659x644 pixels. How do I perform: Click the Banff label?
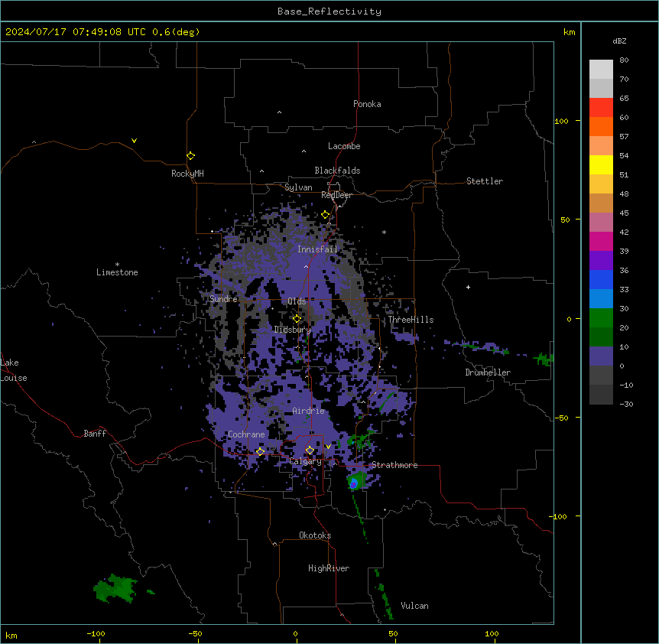pyautogui.click(x=95, y=434)
